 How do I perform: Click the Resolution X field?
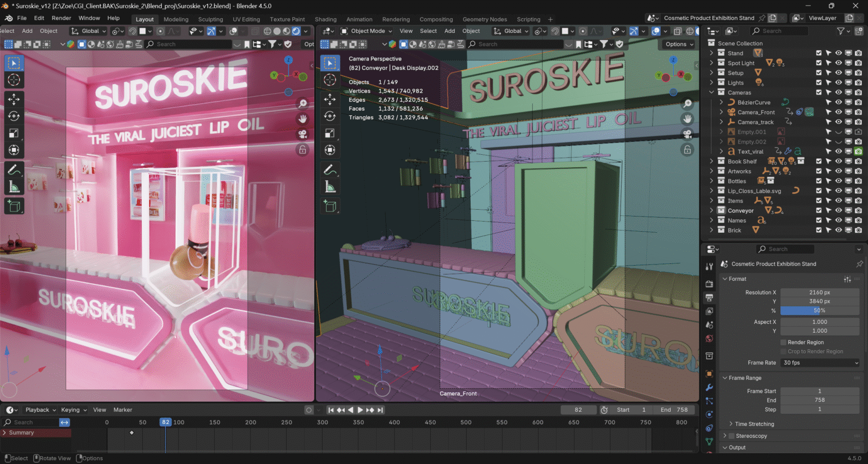click(x=819, y=292)
